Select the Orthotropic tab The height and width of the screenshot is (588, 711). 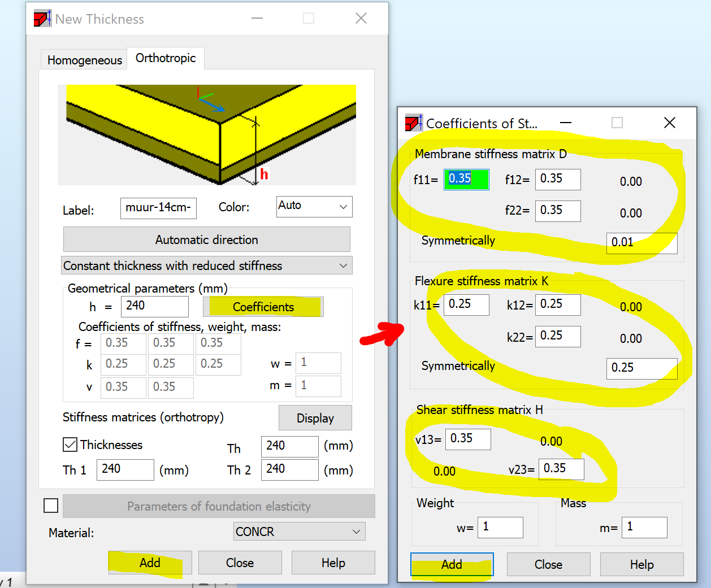166,58
